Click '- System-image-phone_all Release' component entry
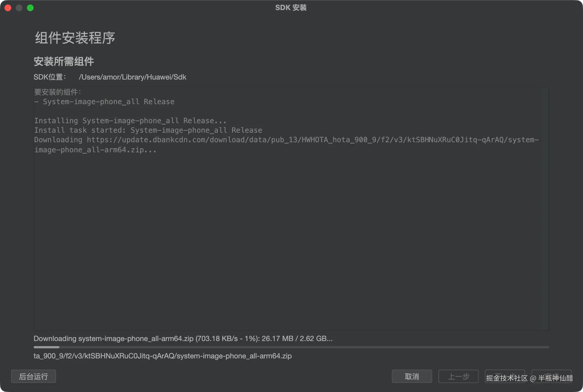The width and height of the screenshot is (583, 392). [x=104, y=102]
